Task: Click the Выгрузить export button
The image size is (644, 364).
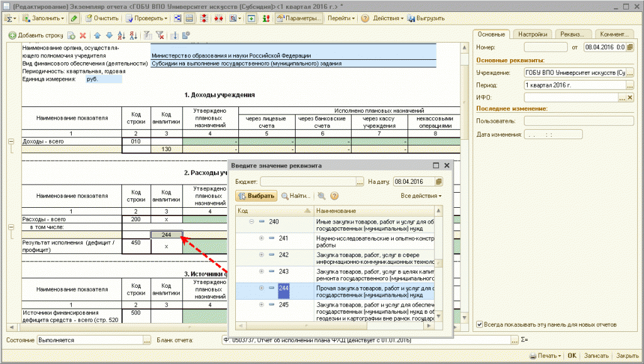Action: click(426, 18)
